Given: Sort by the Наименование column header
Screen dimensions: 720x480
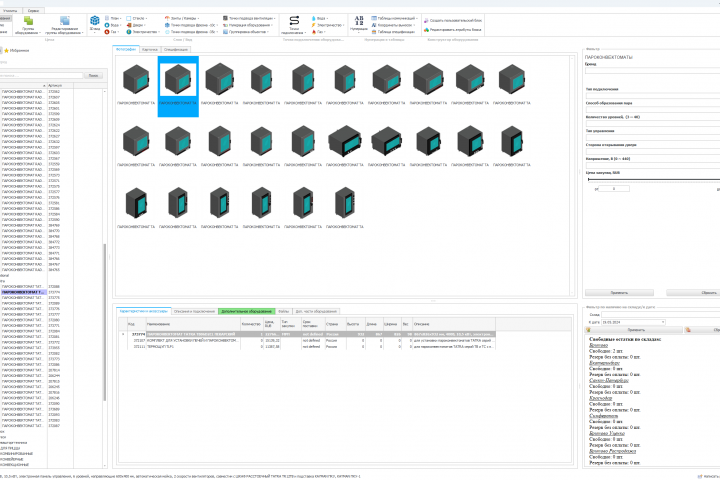Looking at the screenshot, I should pos(193,324).
